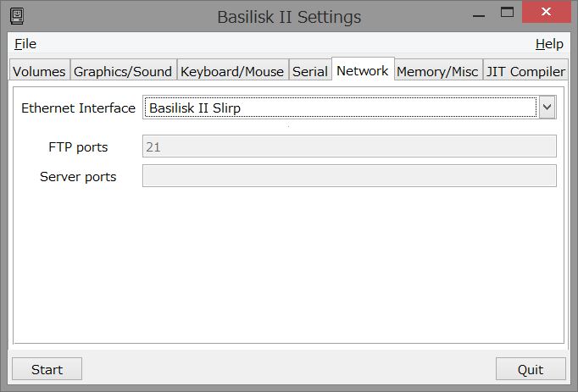578x392 pixels.
Task: Click the Server ports input field
Action: [349, 176]
